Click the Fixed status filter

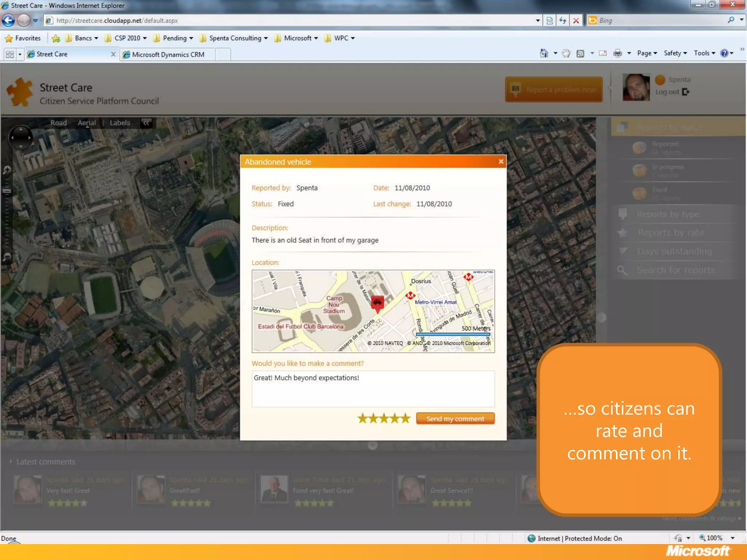click(677, 193)
